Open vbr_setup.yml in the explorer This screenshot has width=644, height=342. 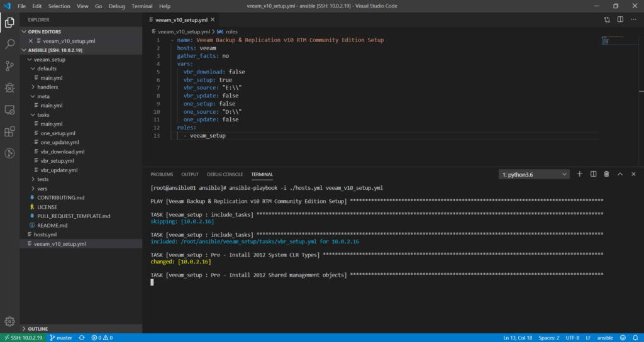click(58, 160)
